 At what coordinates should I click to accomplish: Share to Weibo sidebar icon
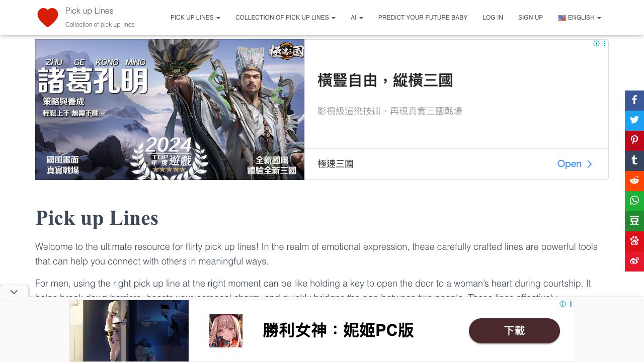tap(634, 261)
